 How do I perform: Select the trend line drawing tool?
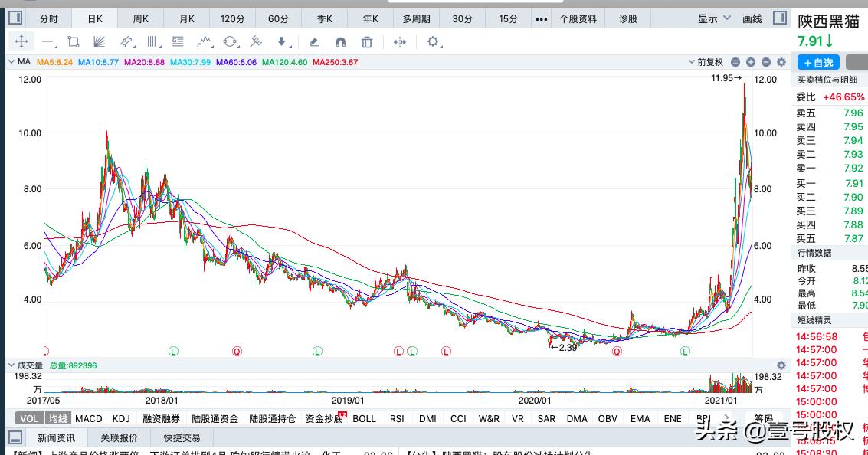coord(46,44)
